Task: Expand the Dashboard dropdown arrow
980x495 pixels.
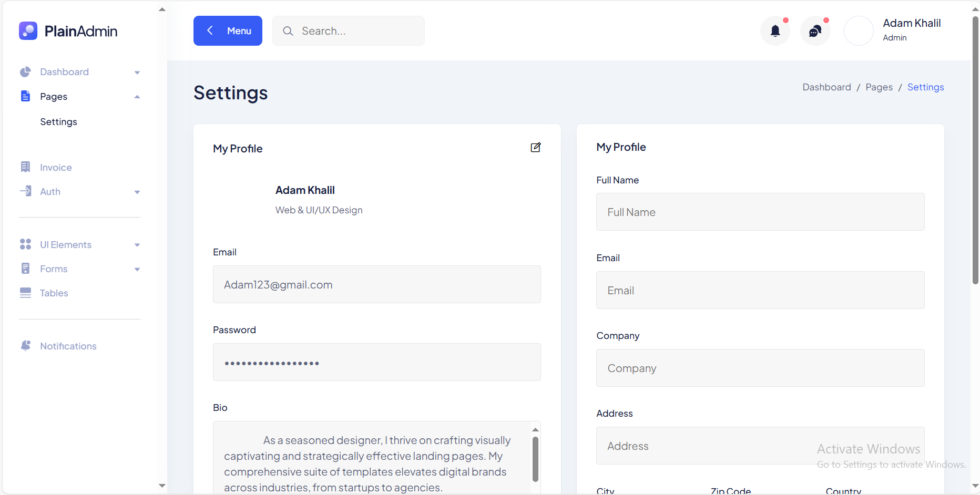Action: (x=137, y=73)
